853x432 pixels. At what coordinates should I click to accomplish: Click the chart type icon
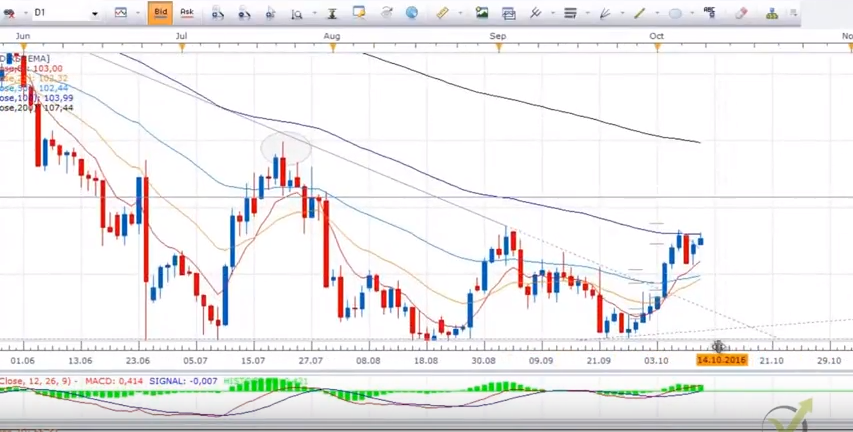click(121, 13)
